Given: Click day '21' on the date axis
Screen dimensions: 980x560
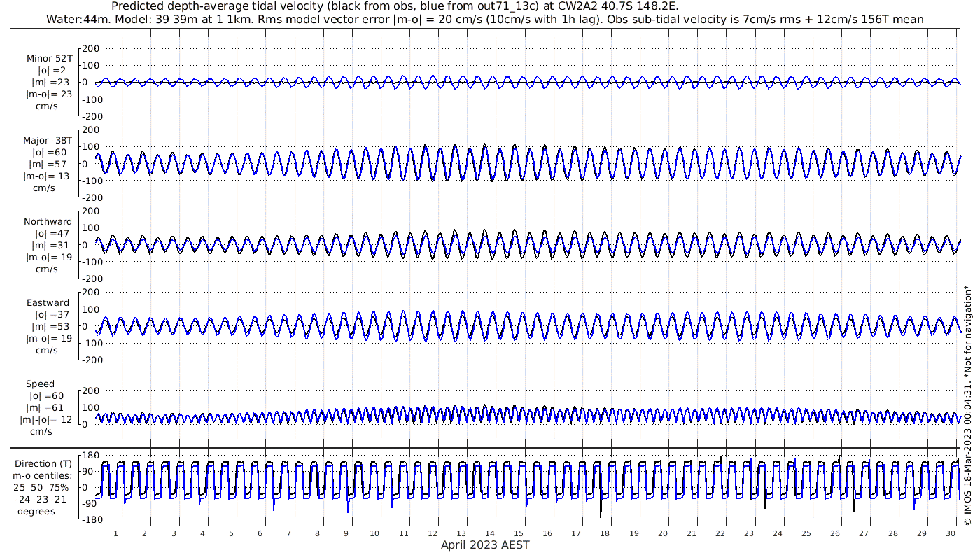Looking at the screenshot, I should point(692,533).
